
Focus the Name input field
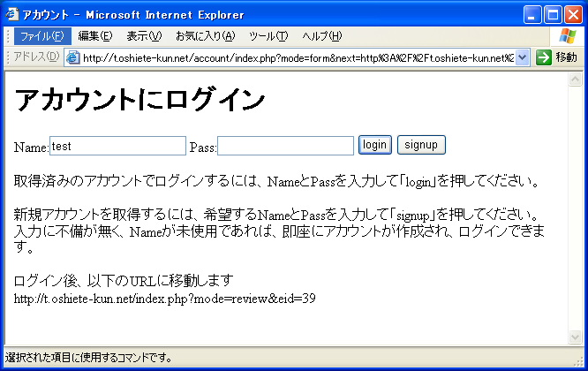click(x=117, y=146)
